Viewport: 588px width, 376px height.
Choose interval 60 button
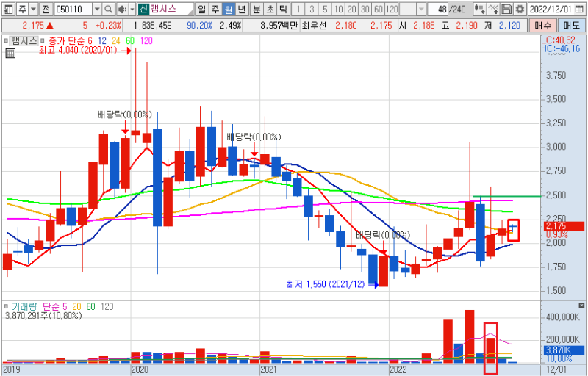click(379, 9)
